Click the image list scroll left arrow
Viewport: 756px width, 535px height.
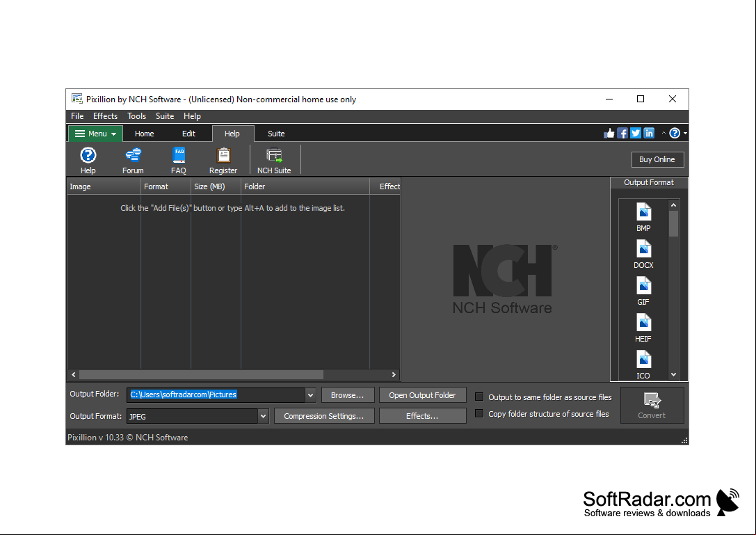(x=74, y=374)
